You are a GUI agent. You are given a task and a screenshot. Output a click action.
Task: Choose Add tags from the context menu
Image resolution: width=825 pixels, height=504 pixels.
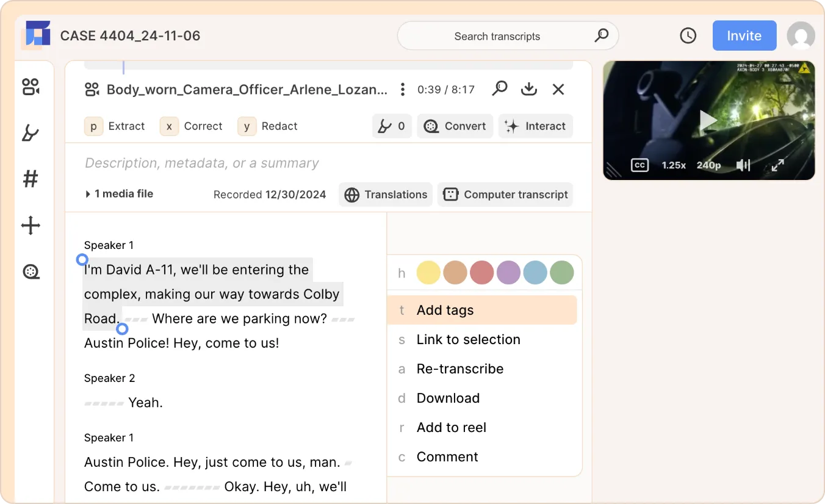(x=482, y=310)
